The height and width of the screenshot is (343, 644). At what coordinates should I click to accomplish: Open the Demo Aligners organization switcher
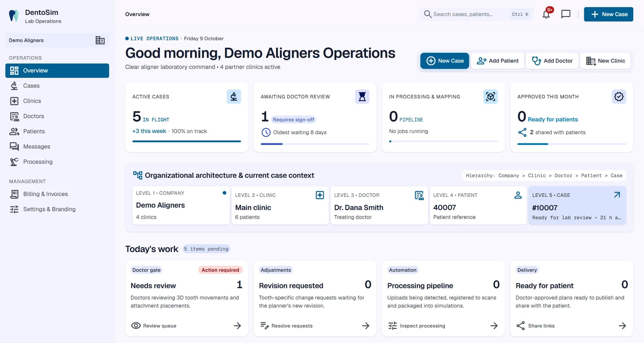tap(57, 40)
